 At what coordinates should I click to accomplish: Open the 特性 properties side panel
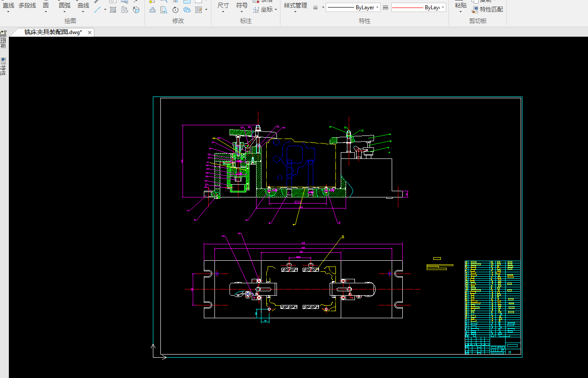4,66
